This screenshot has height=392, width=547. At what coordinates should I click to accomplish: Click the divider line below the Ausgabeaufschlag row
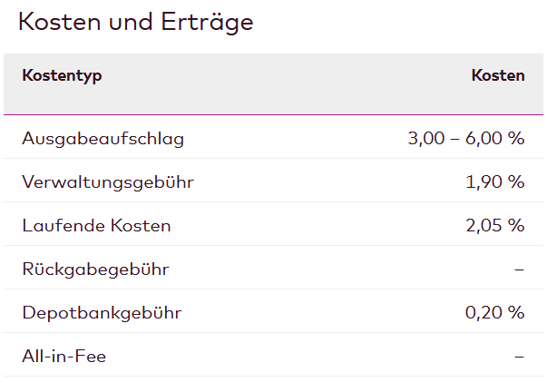point(273,159)
